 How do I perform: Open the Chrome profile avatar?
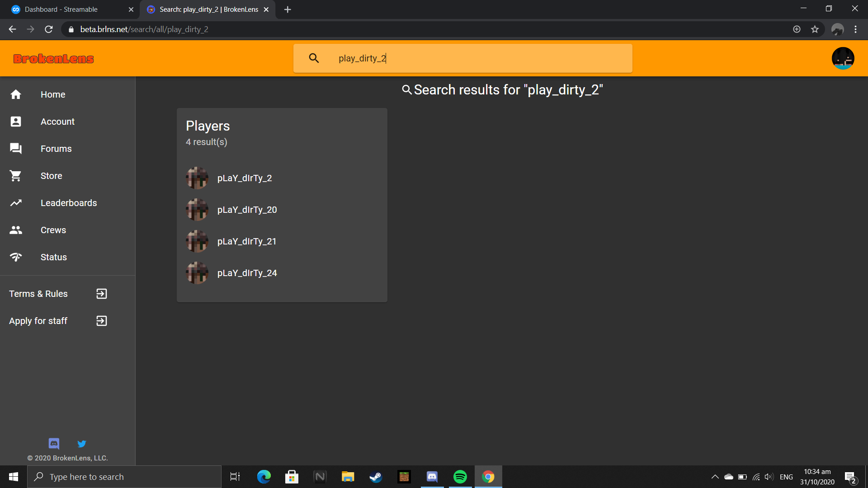point(837,29)
